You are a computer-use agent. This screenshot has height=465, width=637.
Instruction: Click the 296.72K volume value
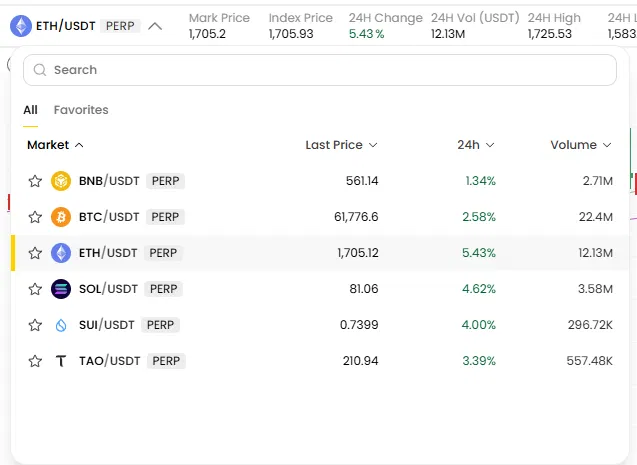(590, 325)
